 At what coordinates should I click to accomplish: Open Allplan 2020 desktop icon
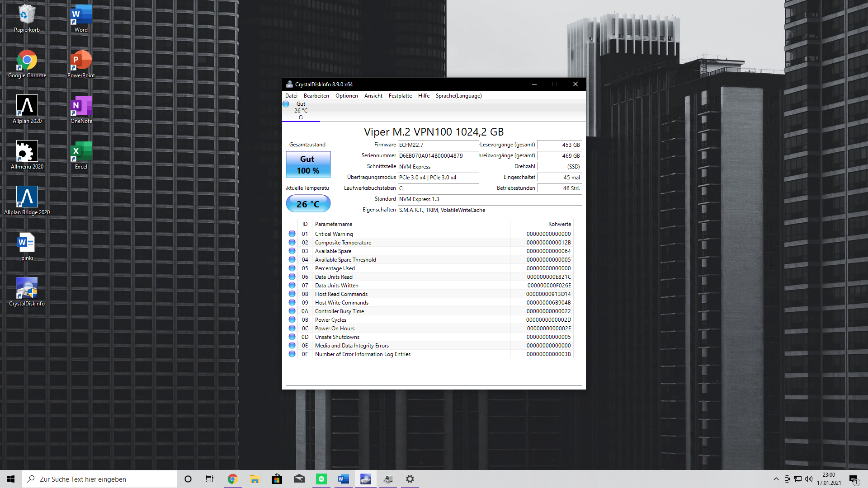click(x=27, y=109)
